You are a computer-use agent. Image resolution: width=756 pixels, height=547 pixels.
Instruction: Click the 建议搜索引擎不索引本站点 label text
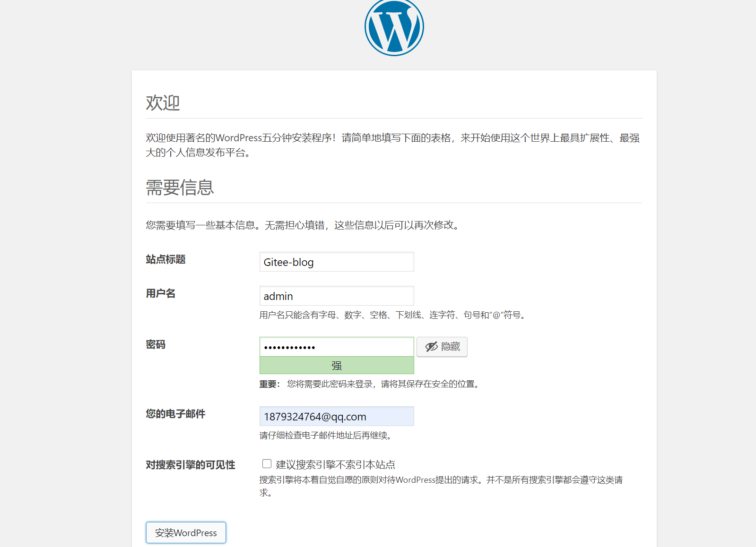tap(336, 464)
